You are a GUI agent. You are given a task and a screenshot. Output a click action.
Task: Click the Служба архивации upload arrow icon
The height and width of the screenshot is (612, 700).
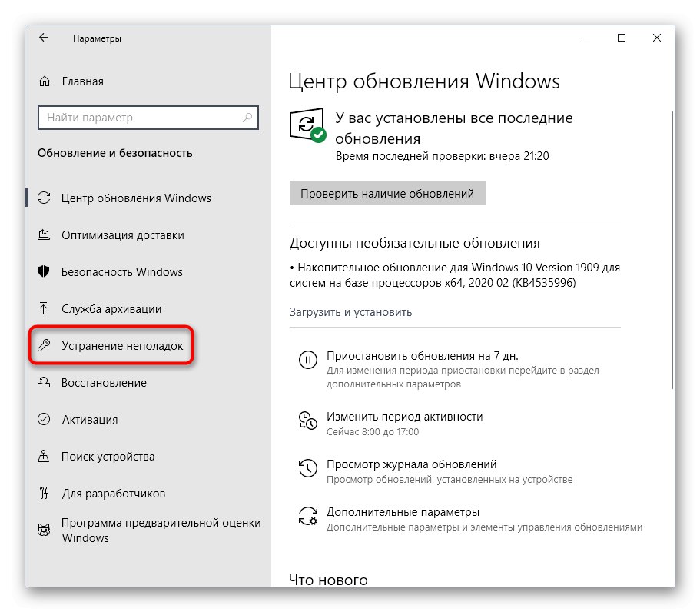[44, 308]
